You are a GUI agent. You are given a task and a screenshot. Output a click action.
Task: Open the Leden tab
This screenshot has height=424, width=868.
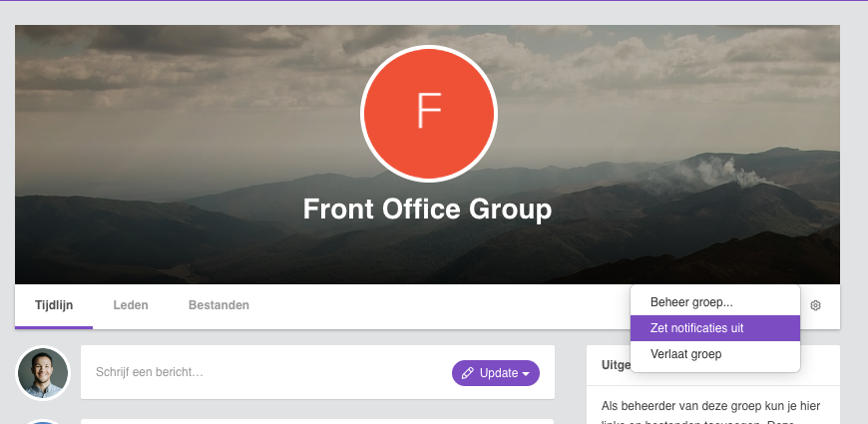click(x=131, y=305)
